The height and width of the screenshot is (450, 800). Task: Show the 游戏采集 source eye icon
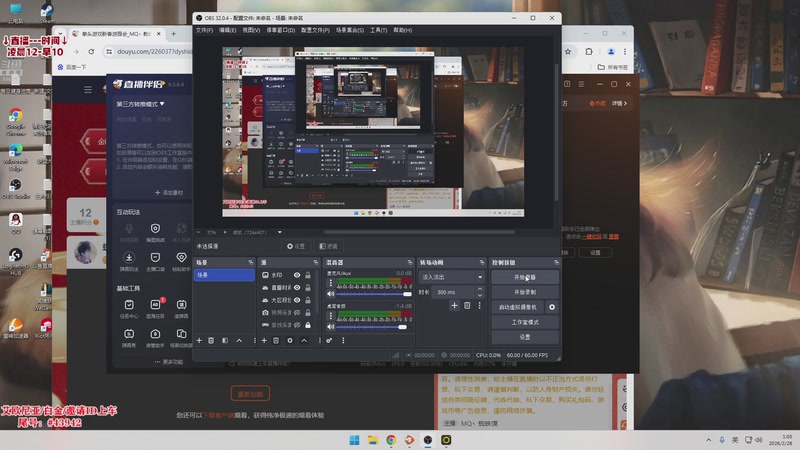pos(297,325)
